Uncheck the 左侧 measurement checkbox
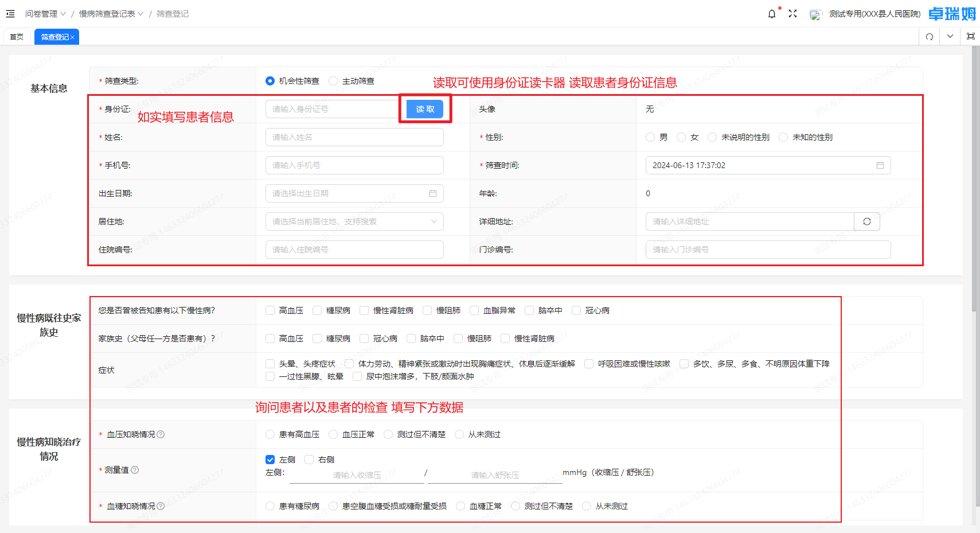980x533 pixels. 270,459
